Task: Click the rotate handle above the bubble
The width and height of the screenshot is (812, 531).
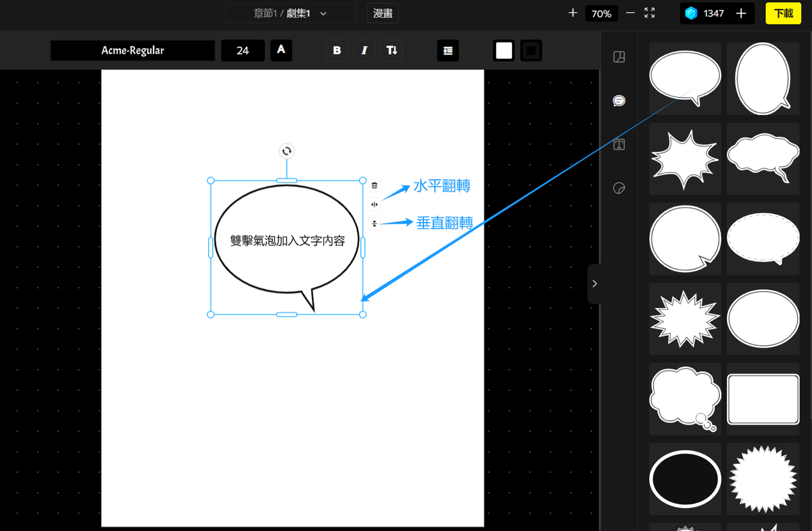Action: 286,151
